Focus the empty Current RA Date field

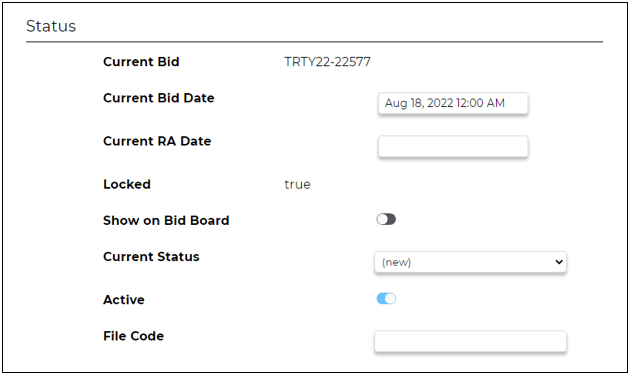(453, 146)
